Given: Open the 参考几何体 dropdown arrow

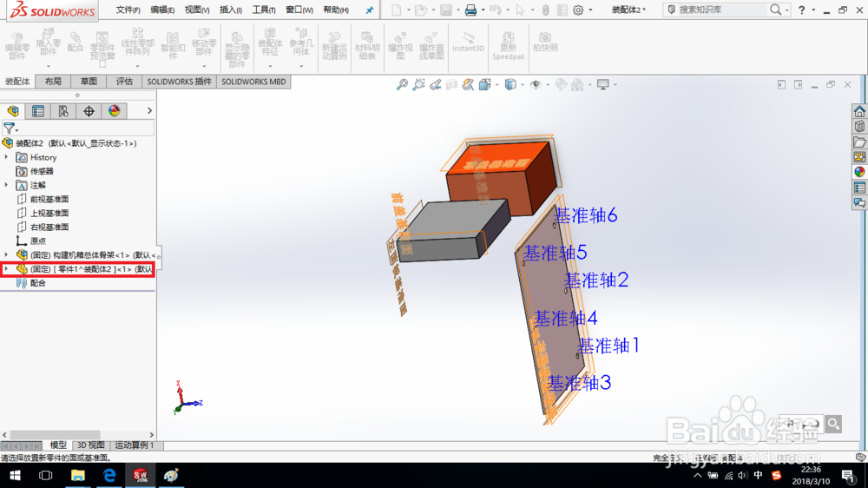Looking at the screenshot, I should (301, 66).
